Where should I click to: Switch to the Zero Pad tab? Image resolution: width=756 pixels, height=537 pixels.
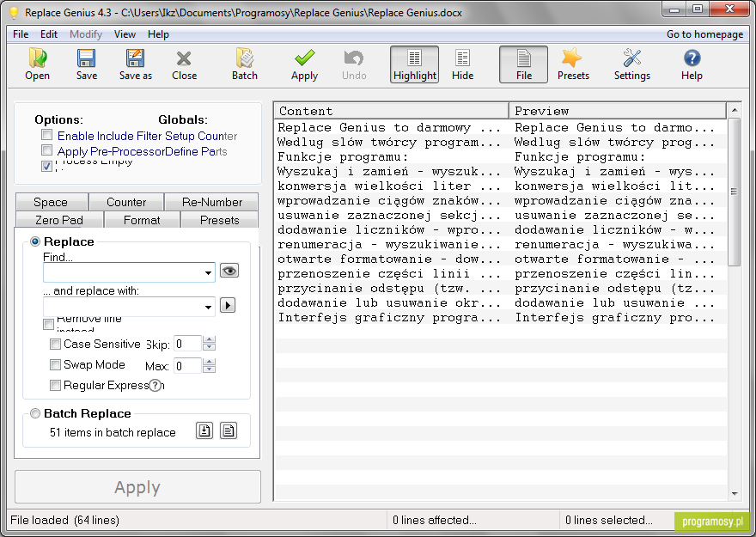click(x=59, y=220)
